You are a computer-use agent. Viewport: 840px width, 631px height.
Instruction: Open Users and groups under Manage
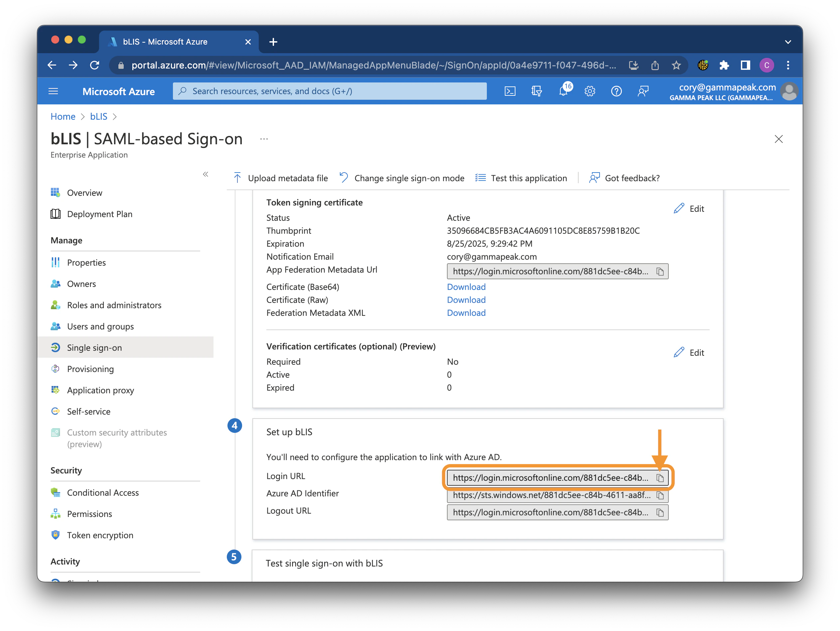100,326
